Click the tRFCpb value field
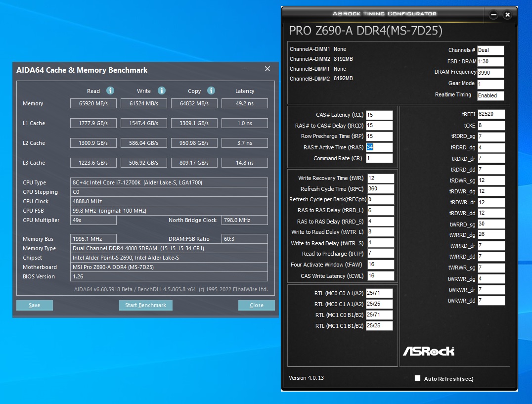 coord(381,199)
